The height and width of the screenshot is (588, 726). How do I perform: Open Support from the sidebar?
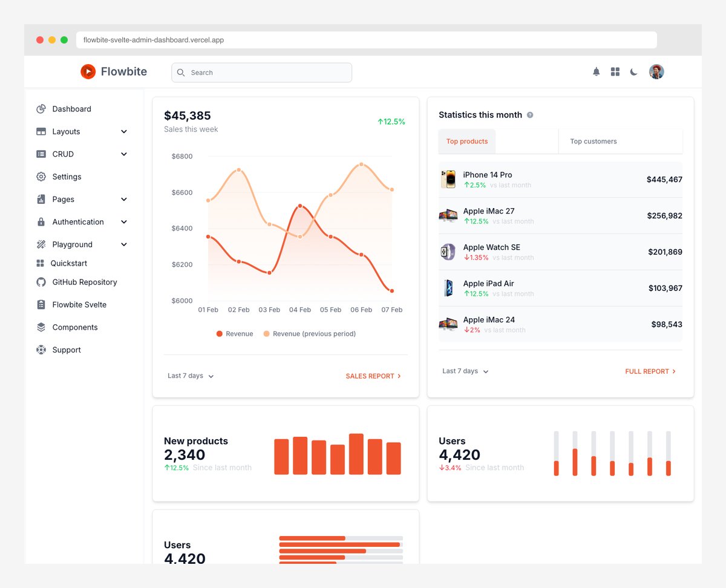coord(66,350)
